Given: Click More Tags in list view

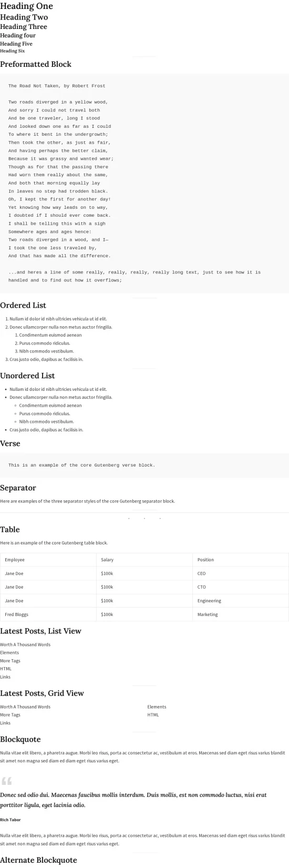Looking at the screenshot, I should 10,661.
